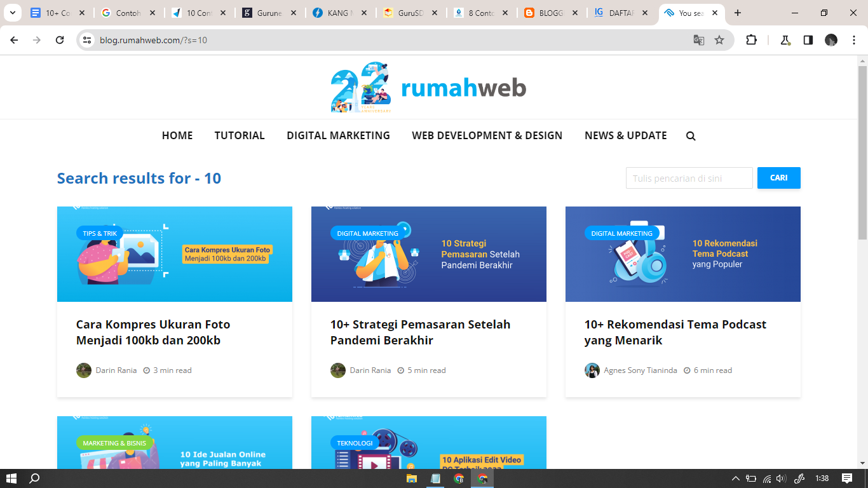This screenshot has height=488, width=868.
Task: Switch to the '8 Conto' tab
Action: tap(480, 13)
